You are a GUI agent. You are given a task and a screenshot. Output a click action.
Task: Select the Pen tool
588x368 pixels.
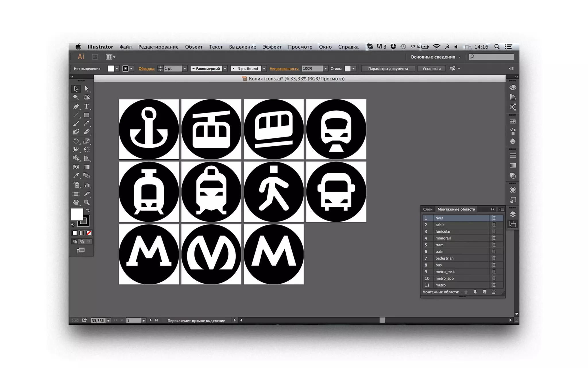pyautogui.click(x=76, y=107)
